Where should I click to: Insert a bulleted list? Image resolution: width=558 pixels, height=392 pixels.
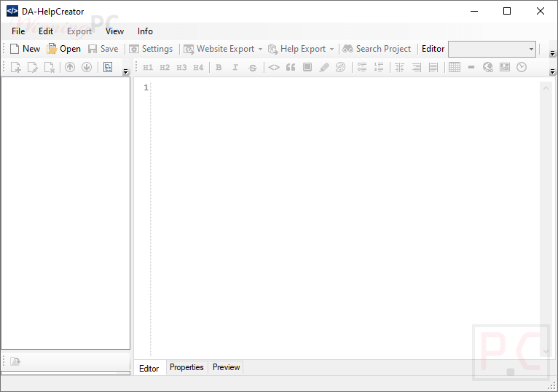(x=362, y=67)
